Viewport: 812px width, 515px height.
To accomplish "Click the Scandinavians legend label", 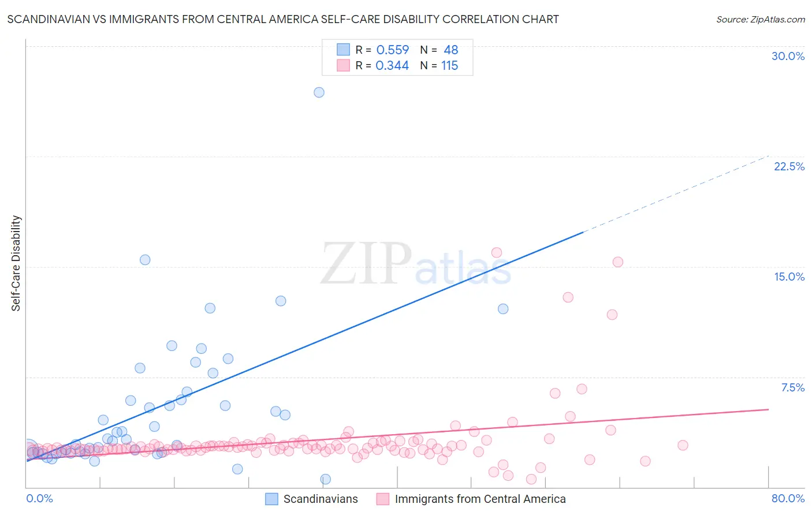I will 321,499.
